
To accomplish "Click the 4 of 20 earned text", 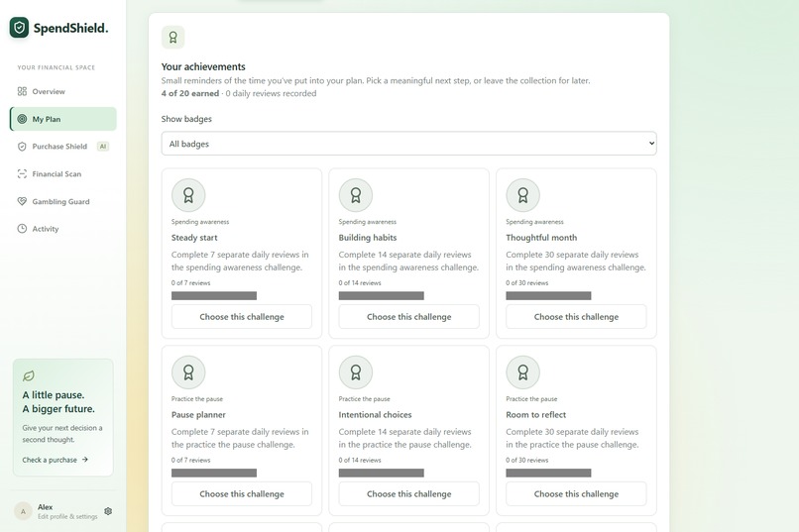I will coord(190,93).
